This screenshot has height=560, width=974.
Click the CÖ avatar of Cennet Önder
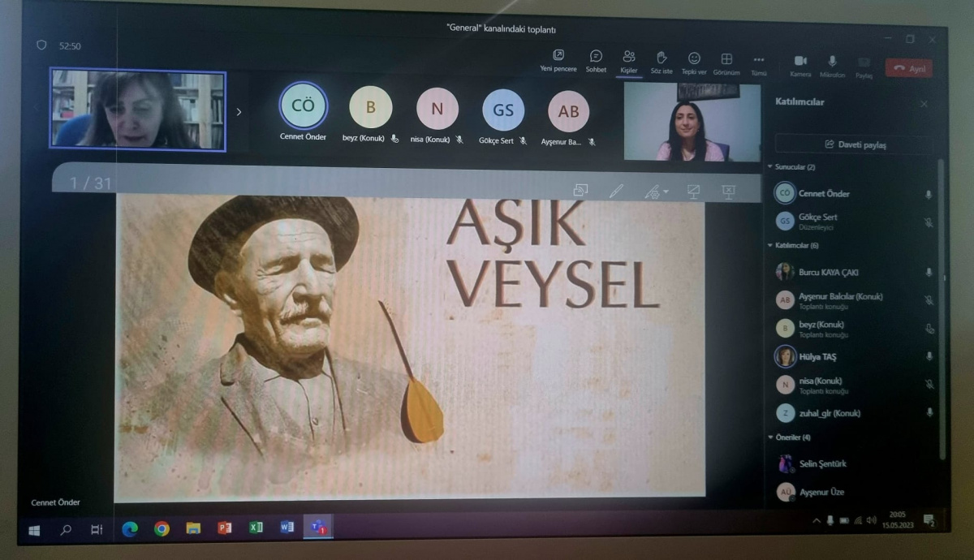(303, 106)
